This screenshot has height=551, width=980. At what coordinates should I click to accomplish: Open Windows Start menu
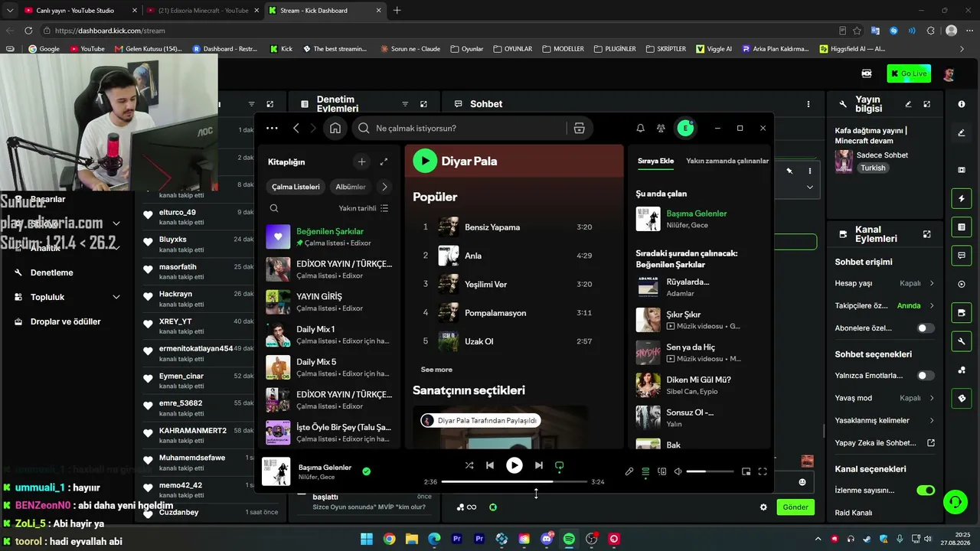(366, 539)
